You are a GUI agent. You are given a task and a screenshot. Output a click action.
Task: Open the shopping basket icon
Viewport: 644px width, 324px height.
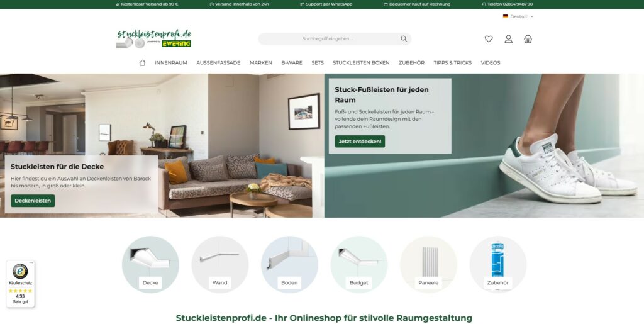(x=528, y=39)
